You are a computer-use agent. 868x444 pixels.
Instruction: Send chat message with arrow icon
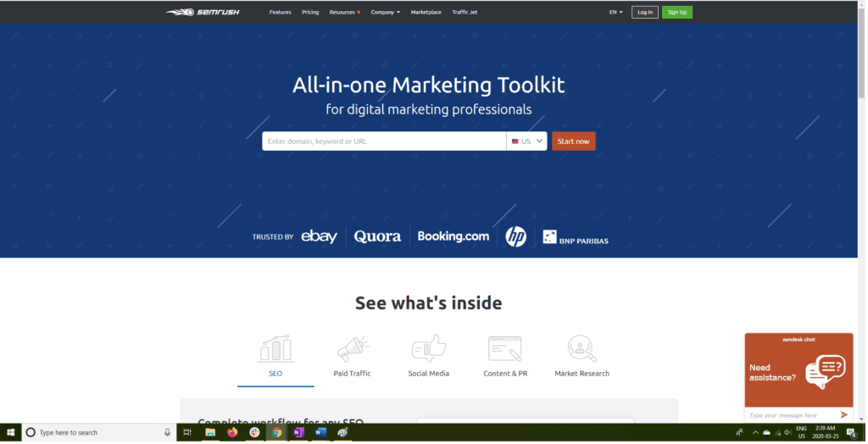(x=845, y=415)
